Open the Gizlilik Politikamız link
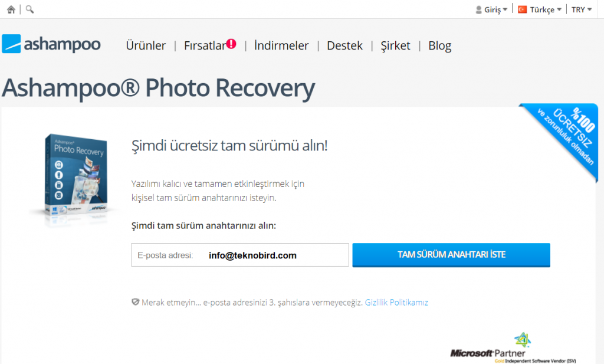Screen dimensions: 604x364 [x=396, y=303]
